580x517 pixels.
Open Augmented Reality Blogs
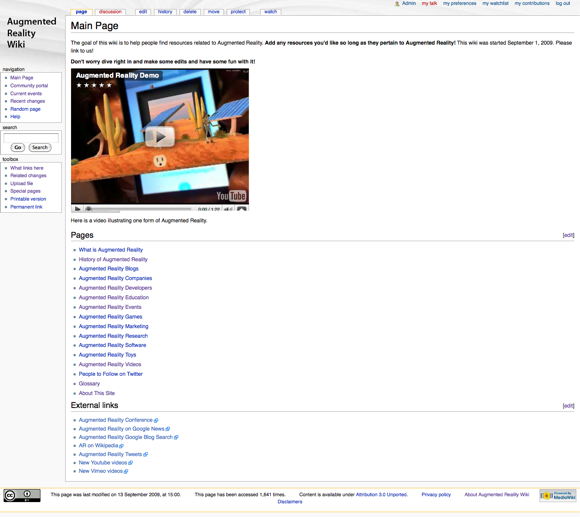(x=108, y=269)
